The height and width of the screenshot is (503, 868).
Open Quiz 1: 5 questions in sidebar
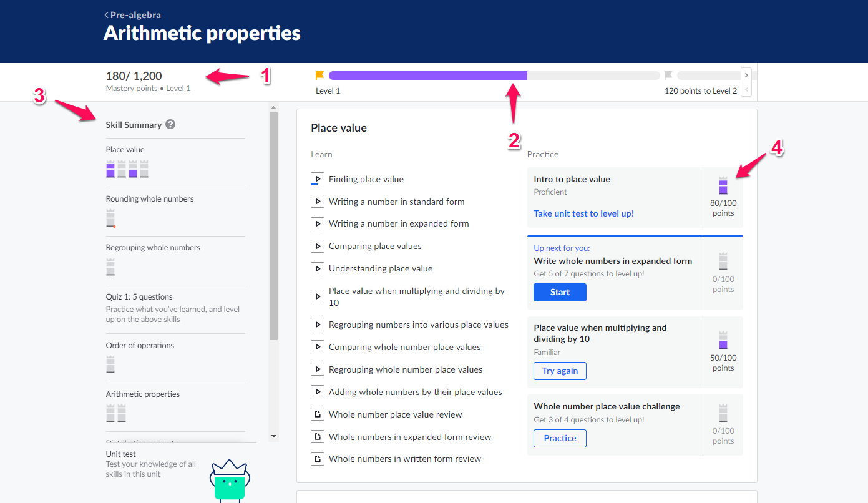tap(139, 297)
